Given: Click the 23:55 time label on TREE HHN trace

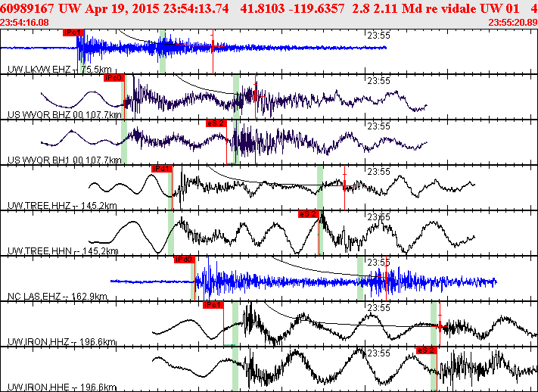Looking at the screenshot, I should (379, 217).
